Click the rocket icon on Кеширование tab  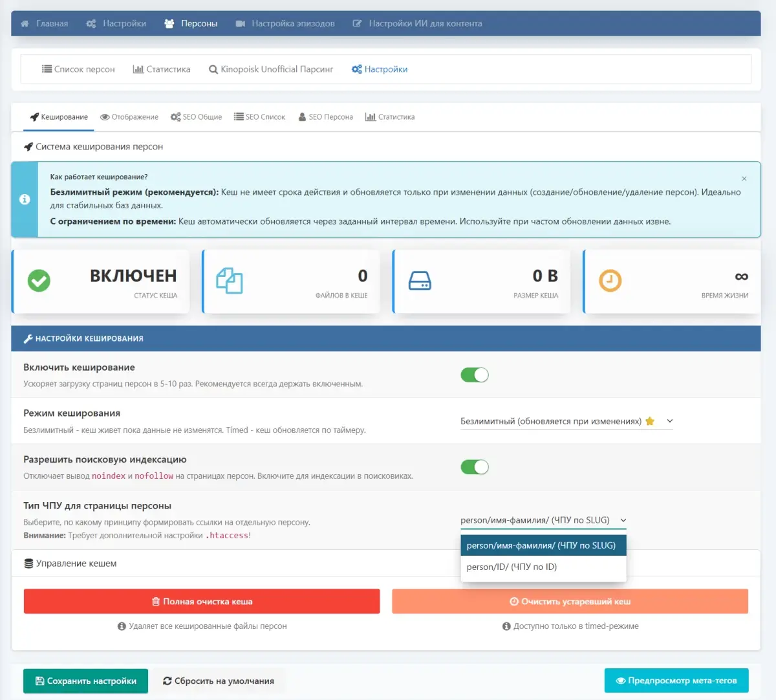pos(34,117)
